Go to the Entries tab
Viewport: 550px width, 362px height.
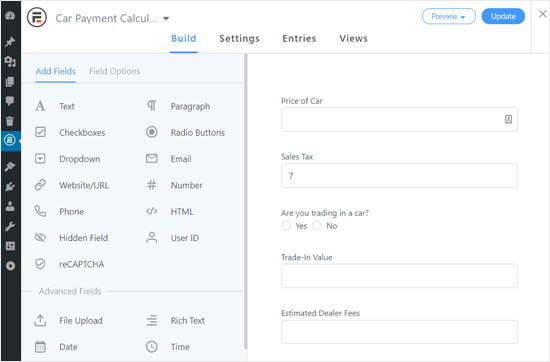tap(299, 39)
